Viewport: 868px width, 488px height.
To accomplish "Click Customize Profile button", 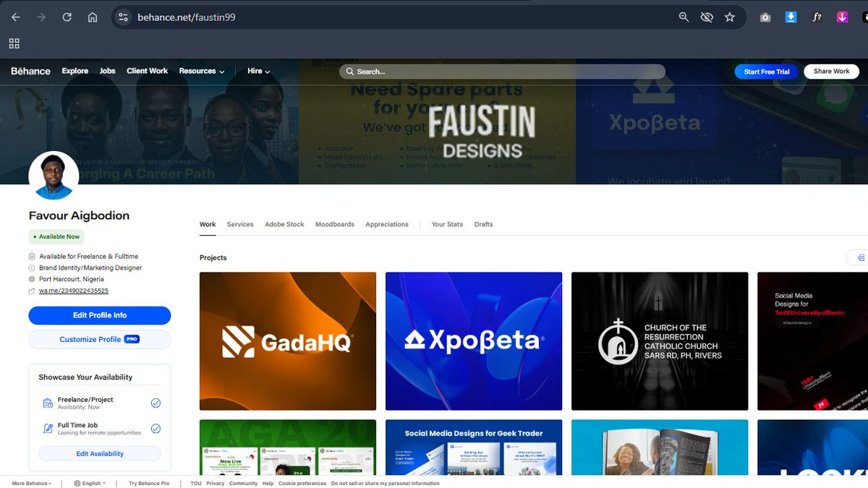I will coord(100,339).
